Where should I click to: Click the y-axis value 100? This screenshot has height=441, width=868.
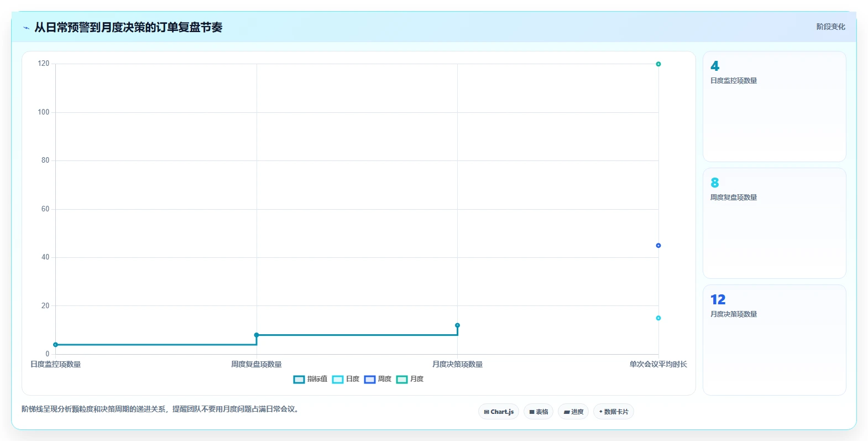(44, 112)
